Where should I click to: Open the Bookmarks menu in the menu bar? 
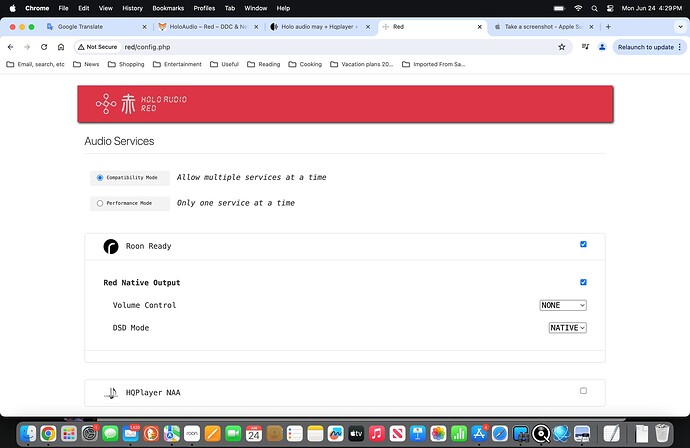[168, 8]
